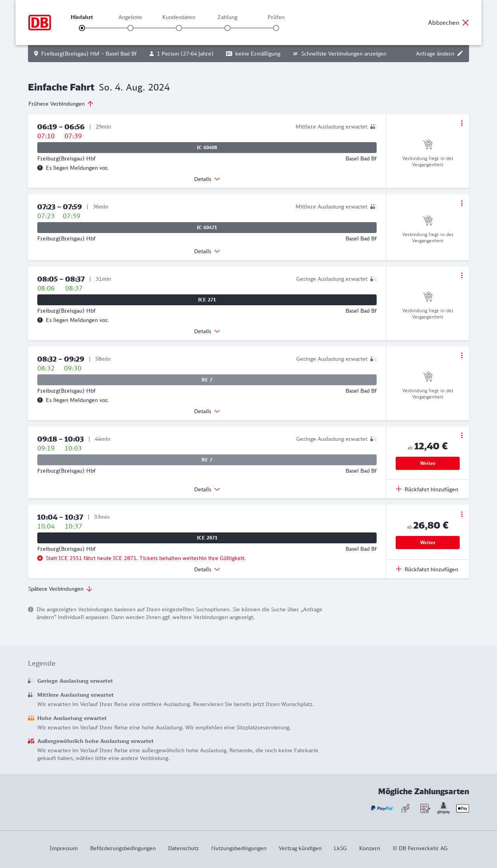
Task: Click the DB logo
Action: 40,23
